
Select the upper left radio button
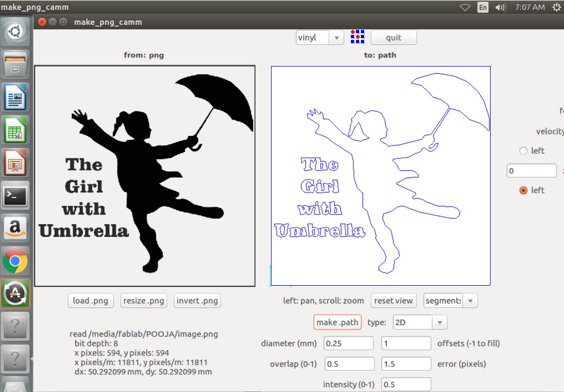pos(523,151)
